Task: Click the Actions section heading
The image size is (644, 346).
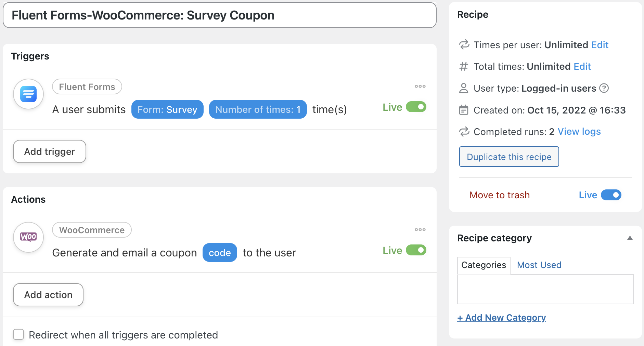Action: [x=28, y=199]
